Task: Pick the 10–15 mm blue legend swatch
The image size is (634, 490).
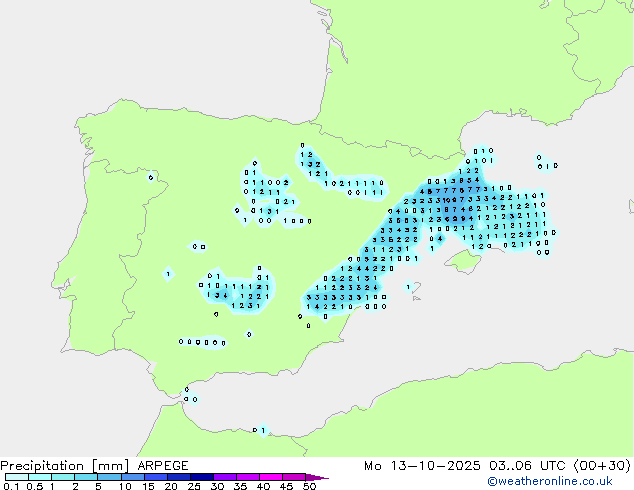Action: pos(132,477)
